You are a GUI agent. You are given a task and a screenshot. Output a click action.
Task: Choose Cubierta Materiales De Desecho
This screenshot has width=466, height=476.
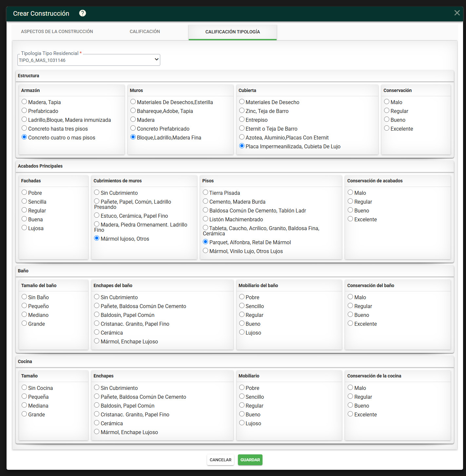242,102
